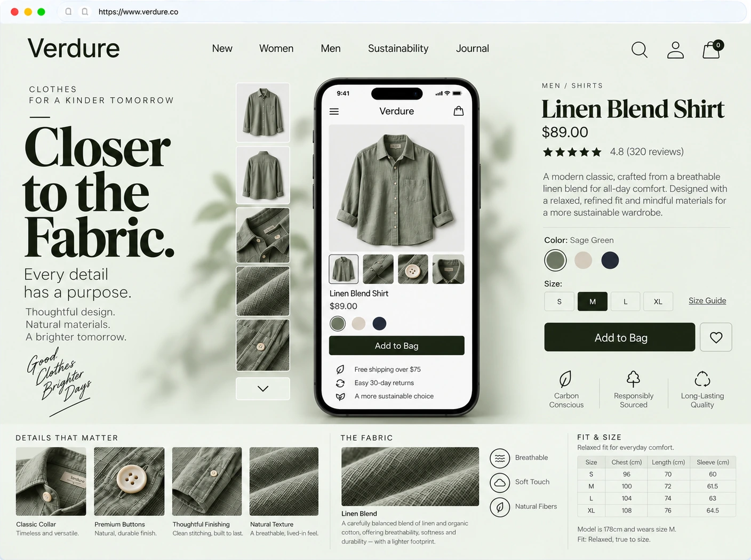The width and height of the screenshot is (751, 560).
Task: Select the front-view shirt thumbnail in left gallery
Action: (263, 113)
